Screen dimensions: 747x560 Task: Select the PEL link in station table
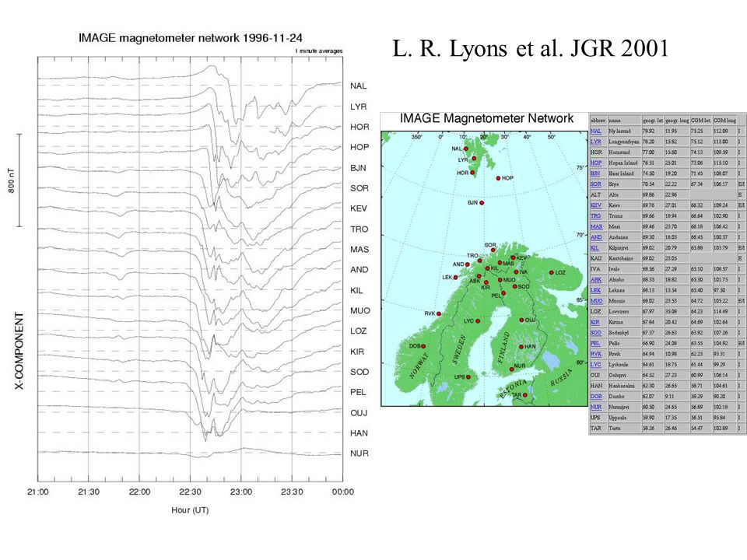click(595, 343)
